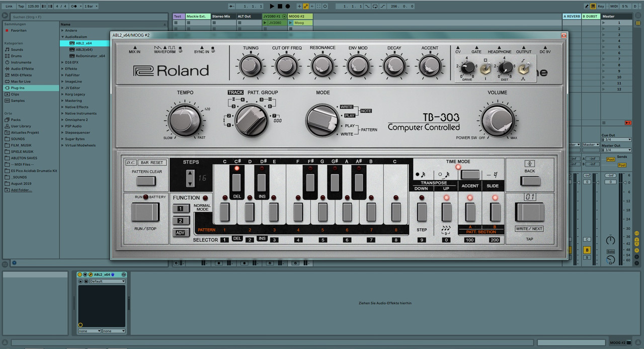Select the Max for Live category
This screenshot has width=644, height=349.
coord(21,81)
